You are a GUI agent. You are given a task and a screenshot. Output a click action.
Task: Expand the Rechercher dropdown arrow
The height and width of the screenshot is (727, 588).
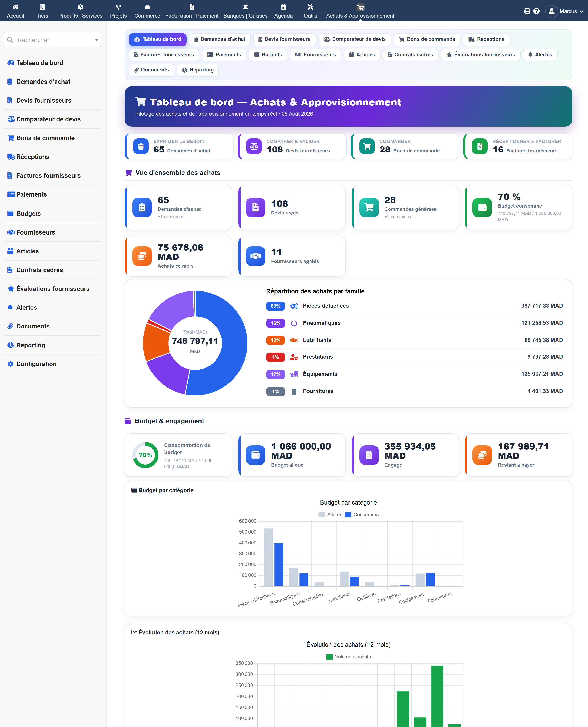pos(97,40)
